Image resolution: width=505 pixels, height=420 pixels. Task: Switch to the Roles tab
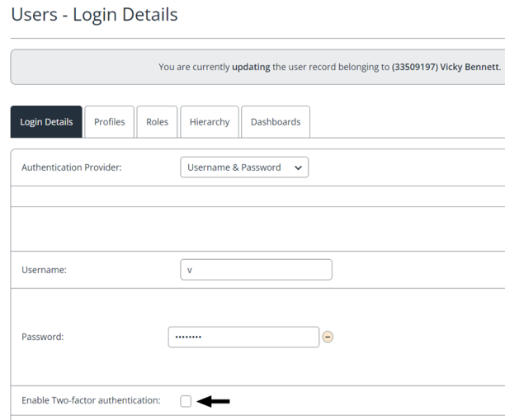(157, 122)
